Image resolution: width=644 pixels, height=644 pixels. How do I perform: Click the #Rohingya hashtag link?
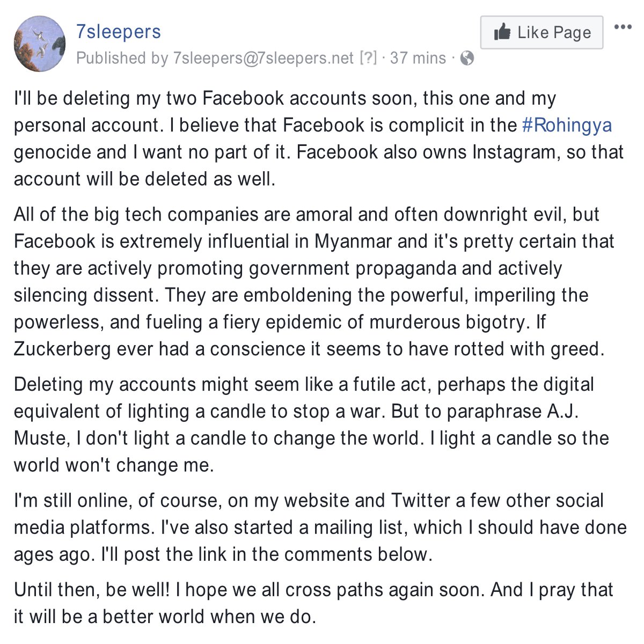click(x=567, y=125)
